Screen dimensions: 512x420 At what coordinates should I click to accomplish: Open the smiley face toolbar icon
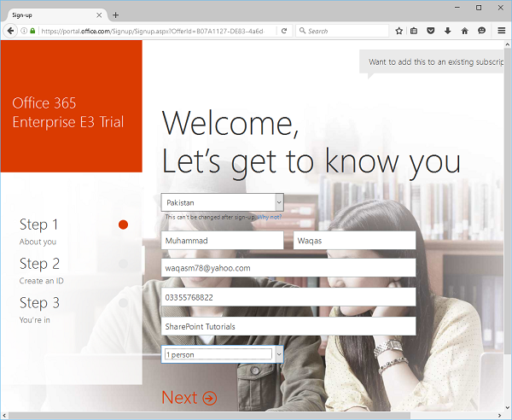(481, 31)
